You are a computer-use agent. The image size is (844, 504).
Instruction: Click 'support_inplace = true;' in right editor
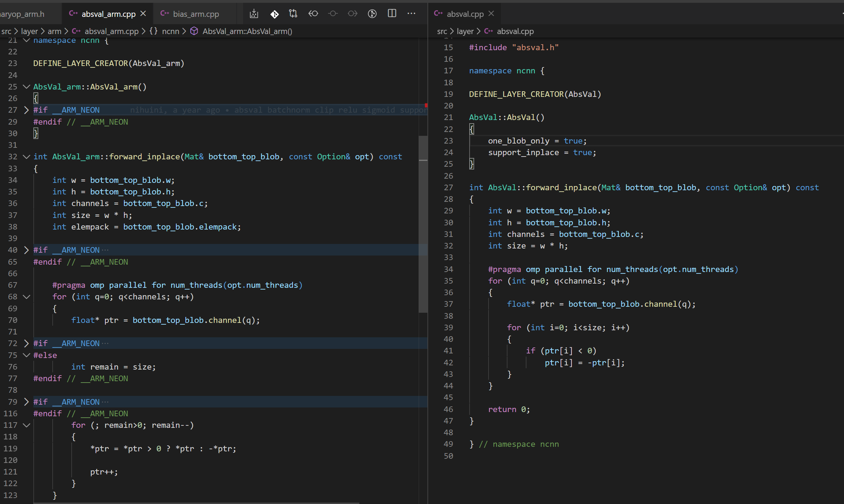tap(542, 152)
